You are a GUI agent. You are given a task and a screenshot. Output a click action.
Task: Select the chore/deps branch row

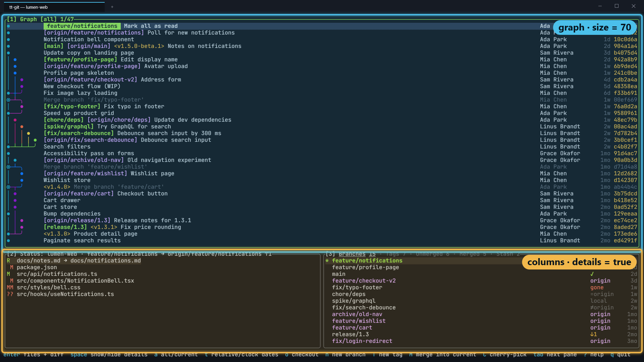481,294
